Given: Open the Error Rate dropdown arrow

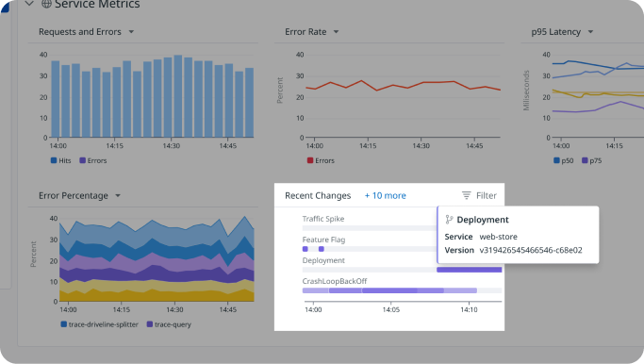Looking at the screenshot, I should (x=336, y=32).
